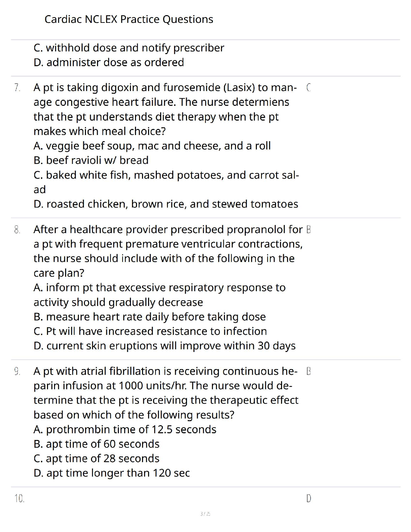Choose the veggie beef soup meal option
Viewport: 411px width, 532px height.
coord(152,146)
